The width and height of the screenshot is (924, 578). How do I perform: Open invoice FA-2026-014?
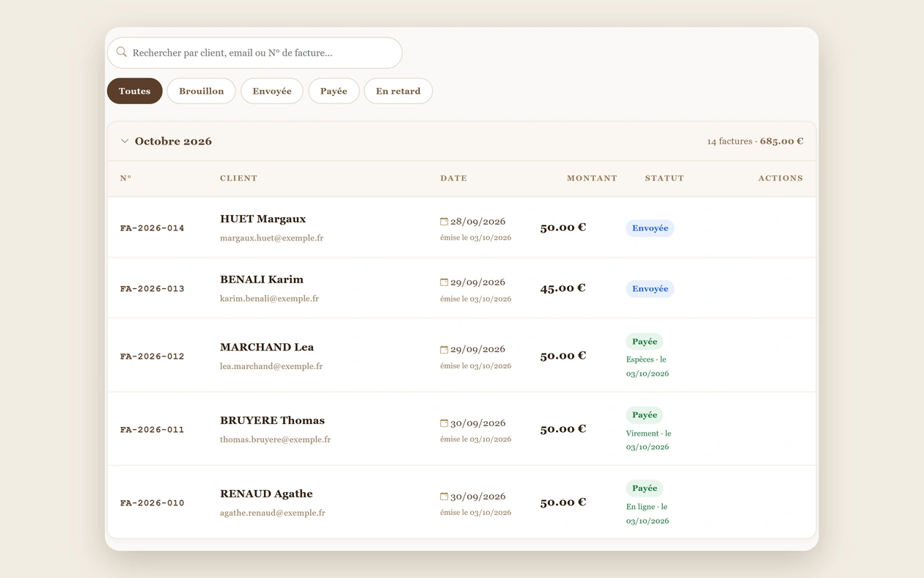tap(153, 228)
